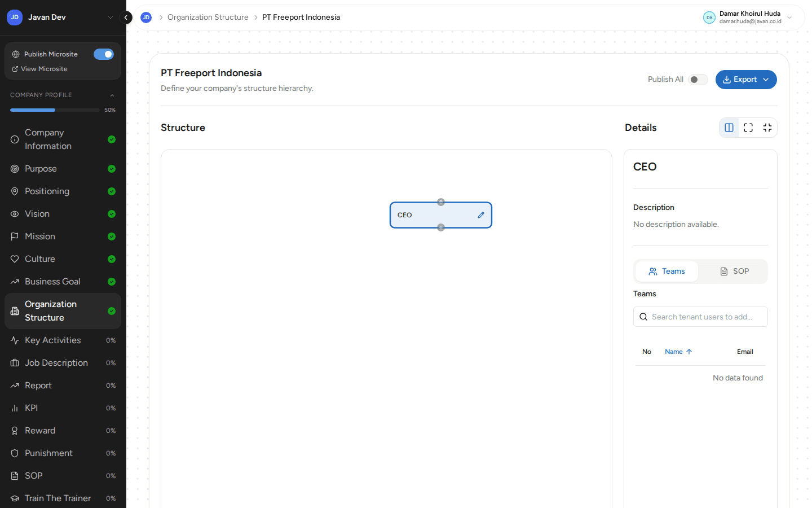The height and width of the screenshot is (508, 812).
Task: Click the Reward medal icon
Action: pos(15,431)
